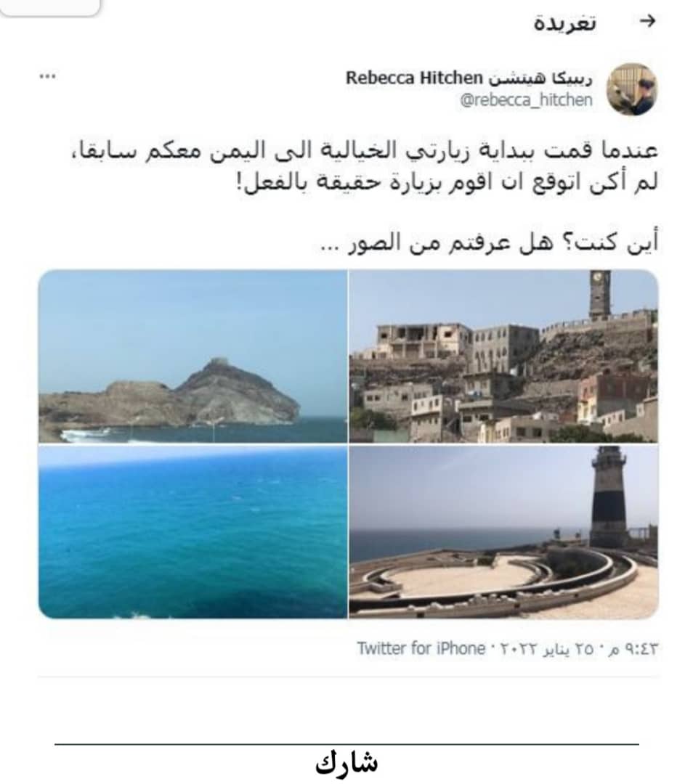693x784 pixels.
Task: Click the شارك share label
Action: pos(346,764)
